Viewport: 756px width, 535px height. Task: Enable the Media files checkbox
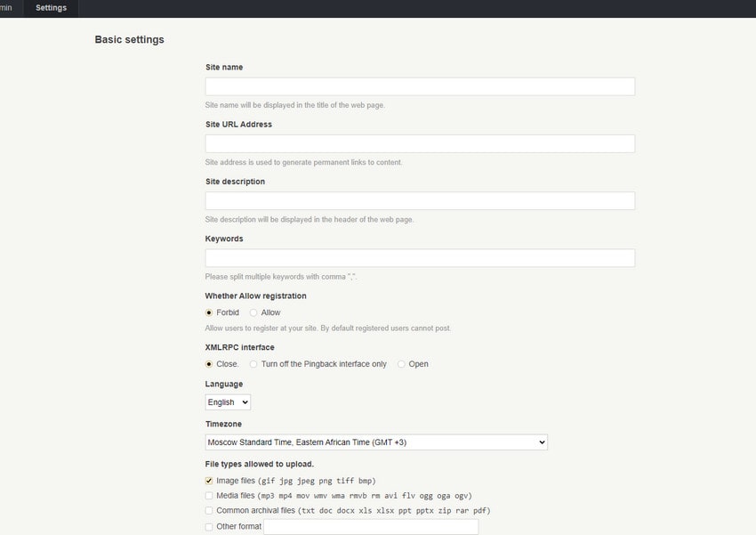click(209, 496)
